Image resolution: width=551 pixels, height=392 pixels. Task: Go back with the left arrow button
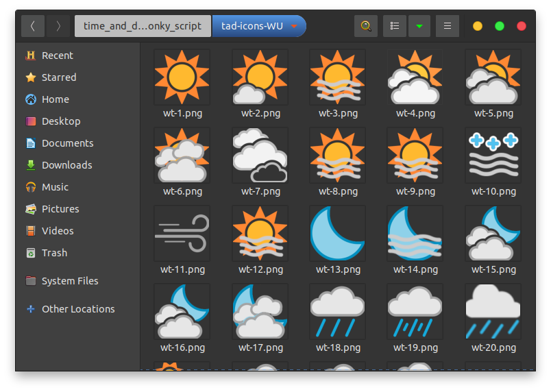click(33, 26)
